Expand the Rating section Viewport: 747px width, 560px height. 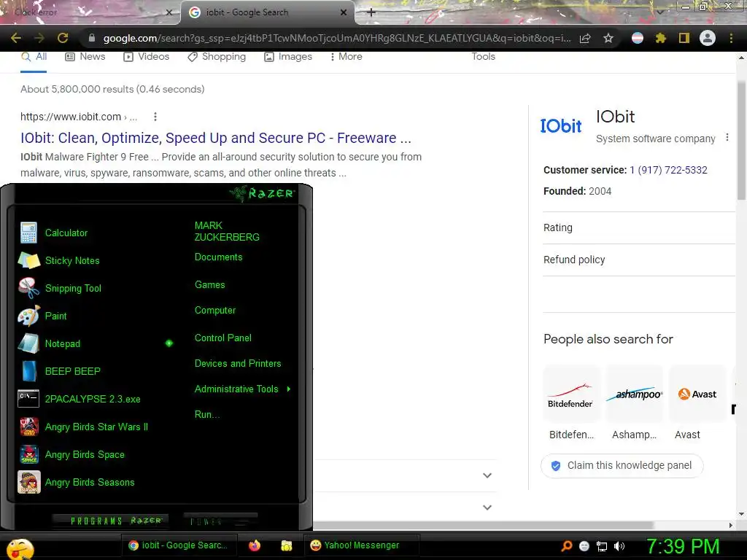pyautogui.click(x=639, y=227)
